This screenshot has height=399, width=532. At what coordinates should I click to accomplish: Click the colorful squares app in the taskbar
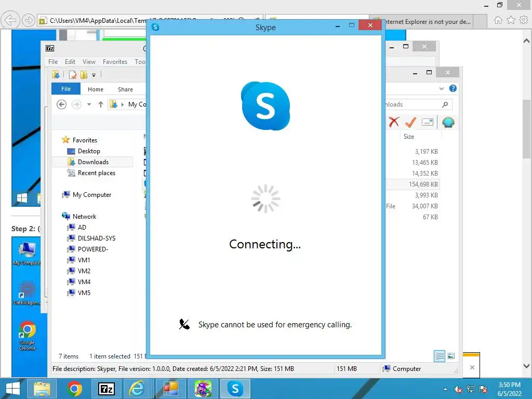(170, 389)
